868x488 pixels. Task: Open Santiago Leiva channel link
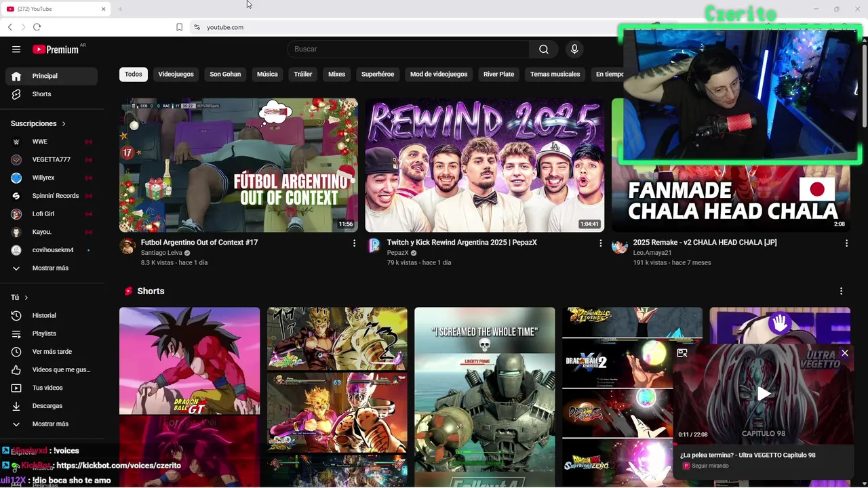click(x=161, y=253)
